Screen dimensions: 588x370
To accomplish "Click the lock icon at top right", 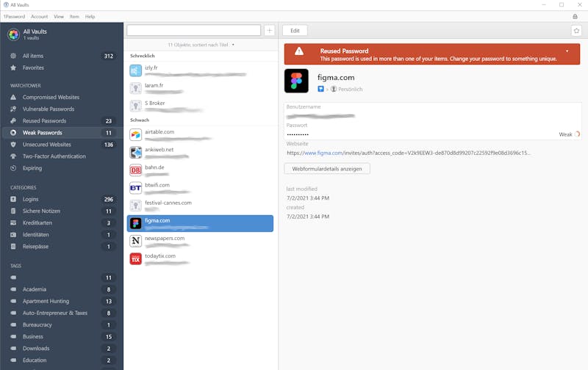I will pos(575,16).
